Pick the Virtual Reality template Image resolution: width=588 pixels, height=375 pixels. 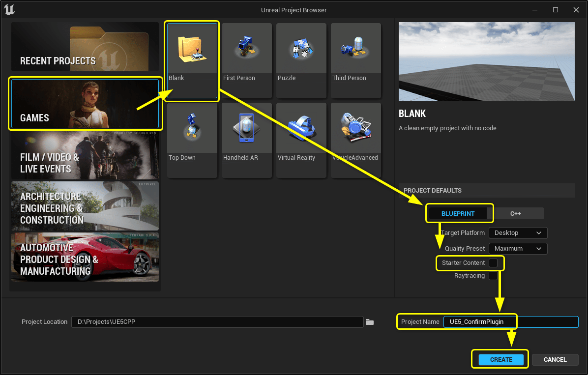pyautogui.click(x=301, y=140)
